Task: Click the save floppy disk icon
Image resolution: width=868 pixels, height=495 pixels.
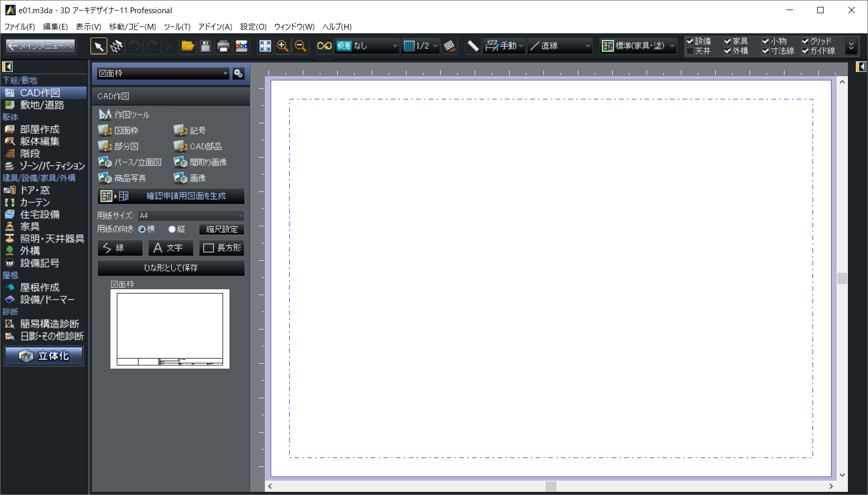Action: (206, 47)
